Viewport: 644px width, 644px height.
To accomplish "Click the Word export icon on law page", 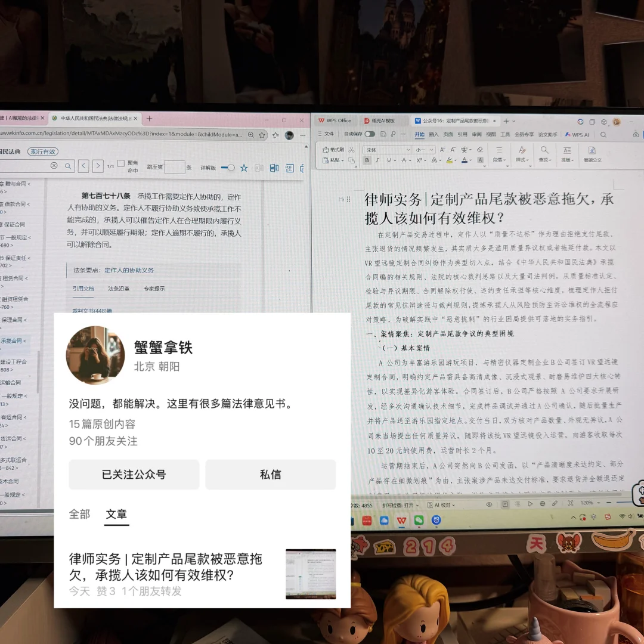I will pyautogui.click(x=274, y=168).
